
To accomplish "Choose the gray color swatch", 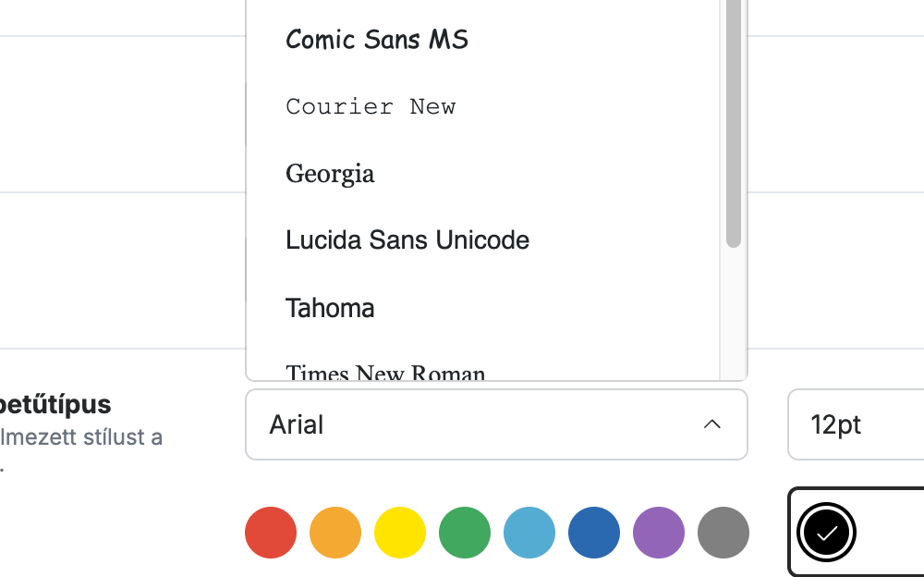I will point(723,533).
